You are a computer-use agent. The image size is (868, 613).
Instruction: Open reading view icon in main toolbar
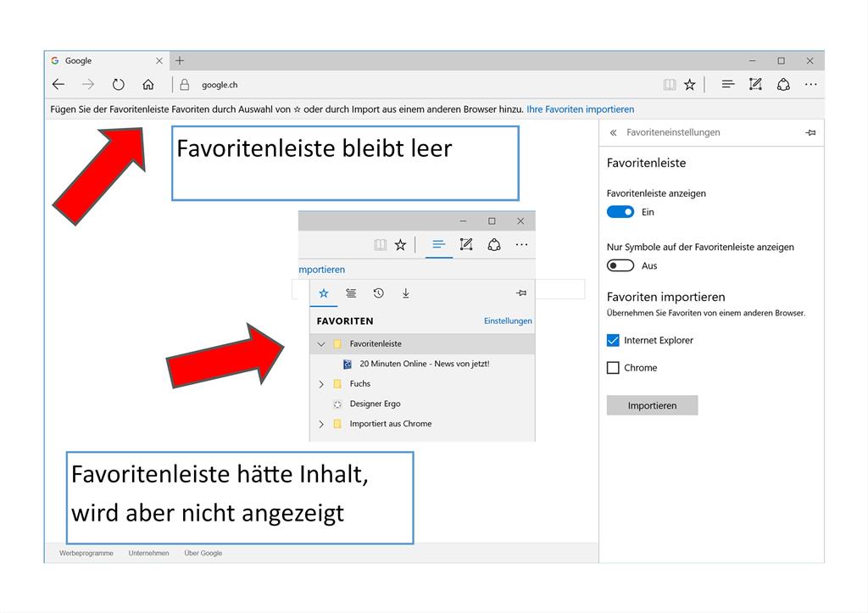[670, 84]
